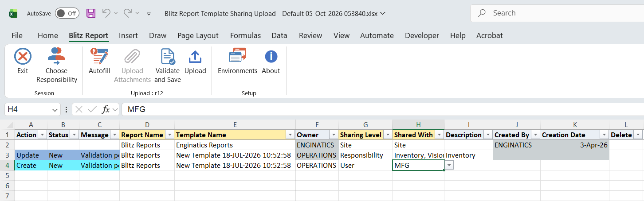
Task: Select cell with Enginatics Reports
Action: point(235,145)
